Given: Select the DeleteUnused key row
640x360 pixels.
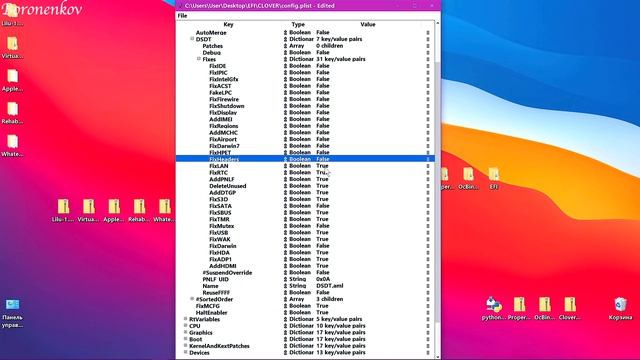Looking at the screenshot, I should (227, 186).
